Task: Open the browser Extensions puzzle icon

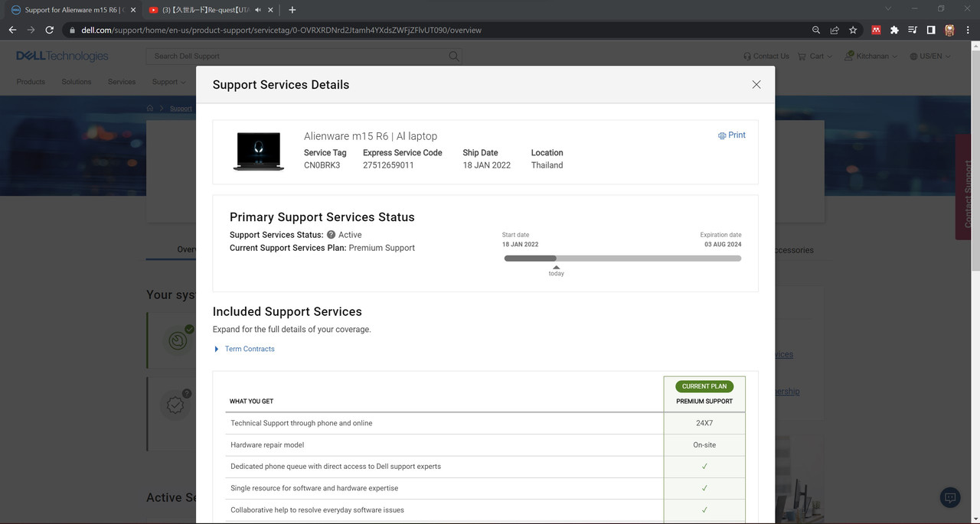Action: tap(893, 30)
